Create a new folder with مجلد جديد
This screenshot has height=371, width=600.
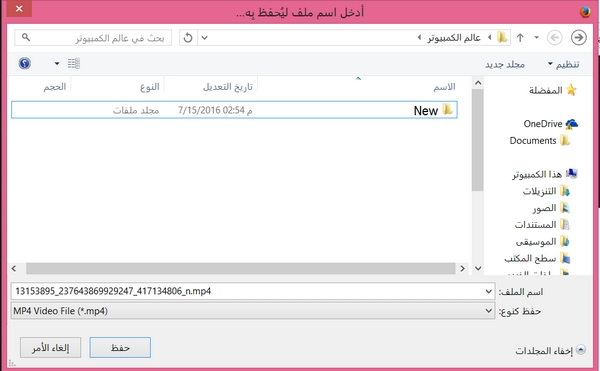[x=505, y=64]
